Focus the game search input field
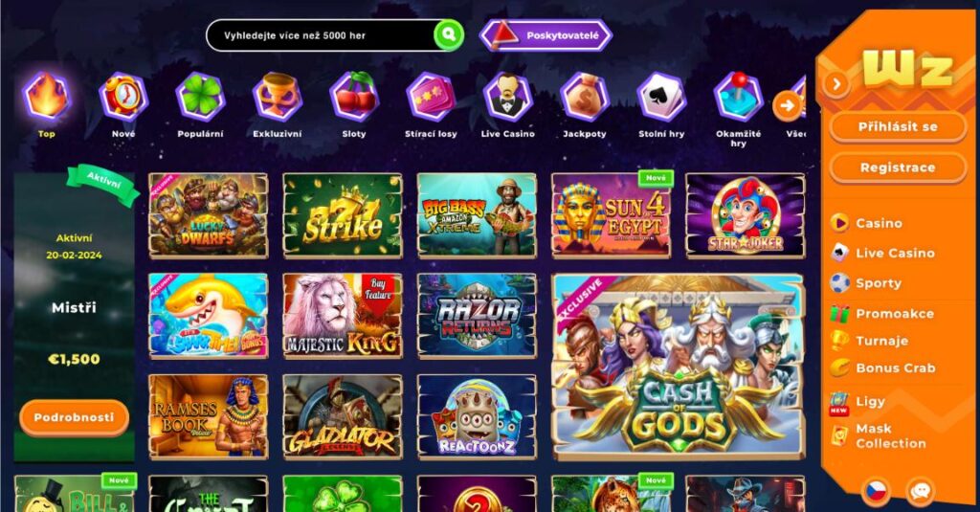Image resolution: width=980 pixels, height=512 pixels. pyautogui.click(x=320, y=35)
